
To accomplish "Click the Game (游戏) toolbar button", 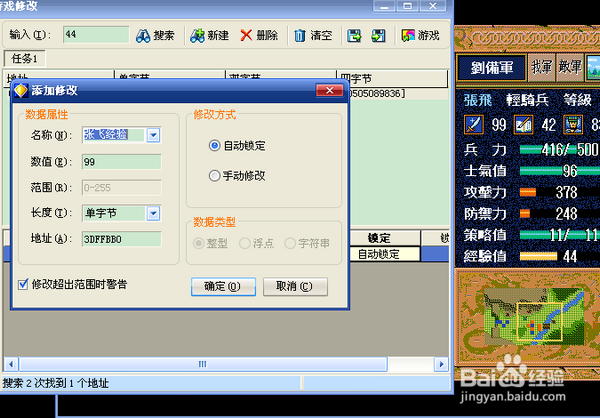I will coord(420,36).
